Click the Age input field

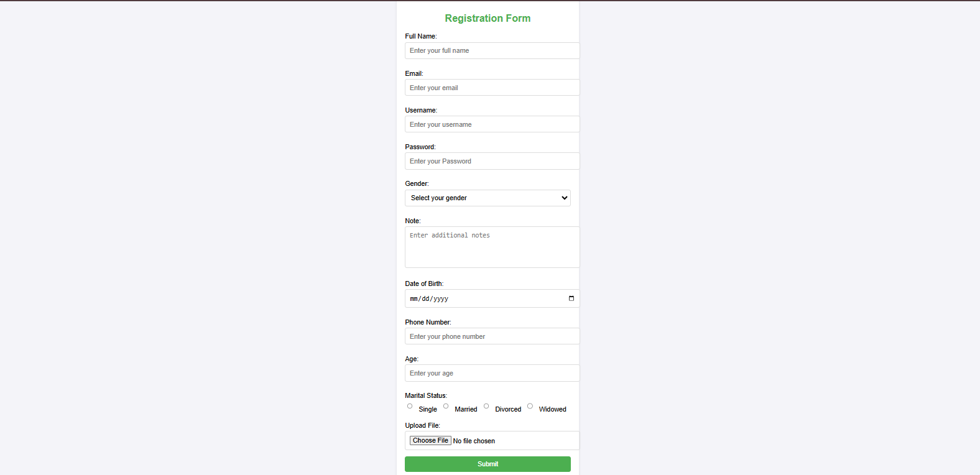492,373
